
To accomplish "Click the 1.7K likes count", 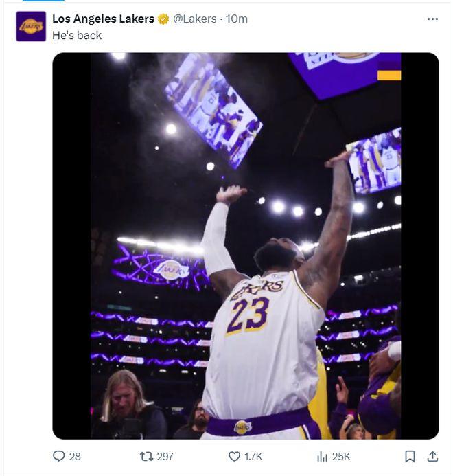I will pos(253,456).
